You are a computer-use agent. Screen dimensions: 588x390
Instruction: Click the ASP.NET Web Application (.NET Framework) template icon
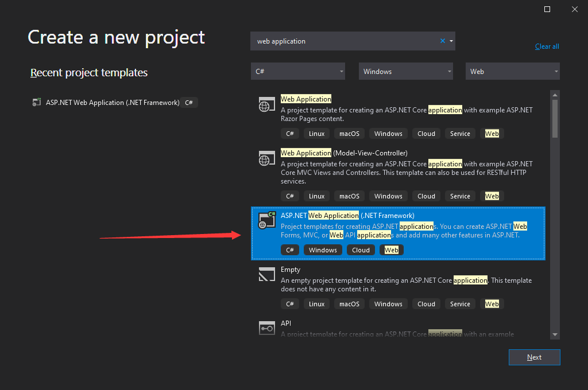pos(266,220)
